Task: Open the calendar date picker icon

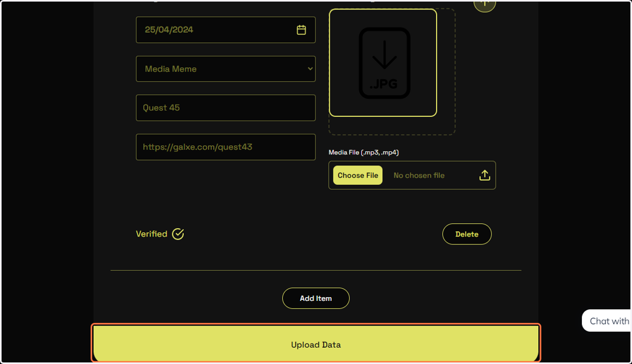Action: coord(301,30)
